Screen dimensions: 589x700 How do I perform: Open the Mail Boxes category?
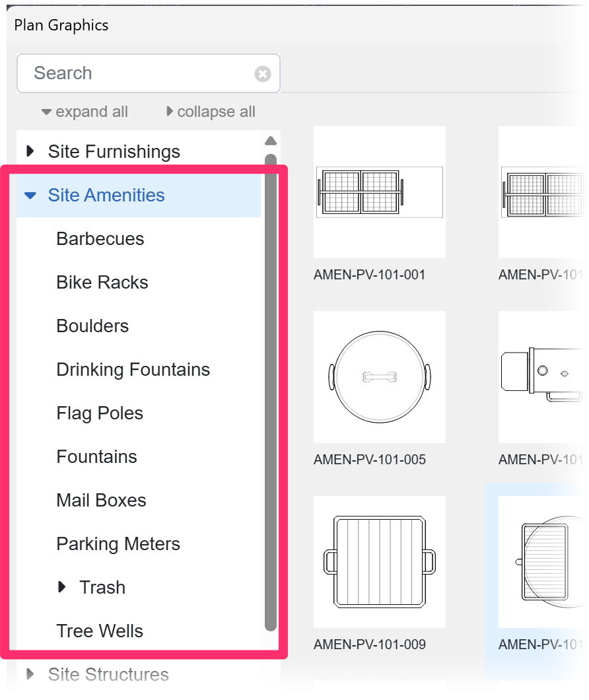[101, 500]
